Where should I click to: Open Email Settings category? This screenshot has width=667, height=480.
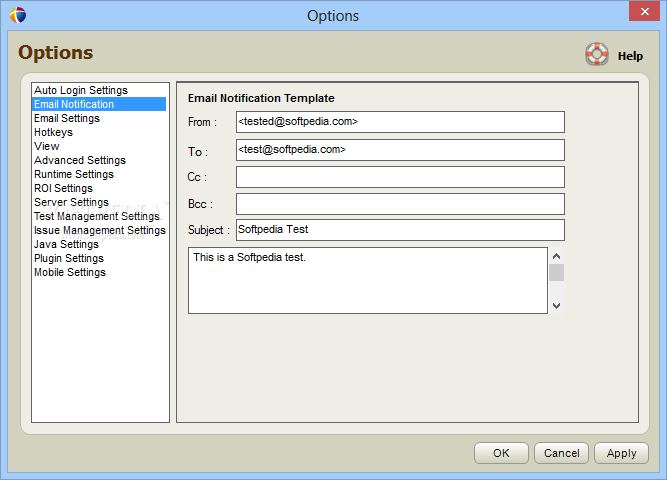(x=99, y=118)
